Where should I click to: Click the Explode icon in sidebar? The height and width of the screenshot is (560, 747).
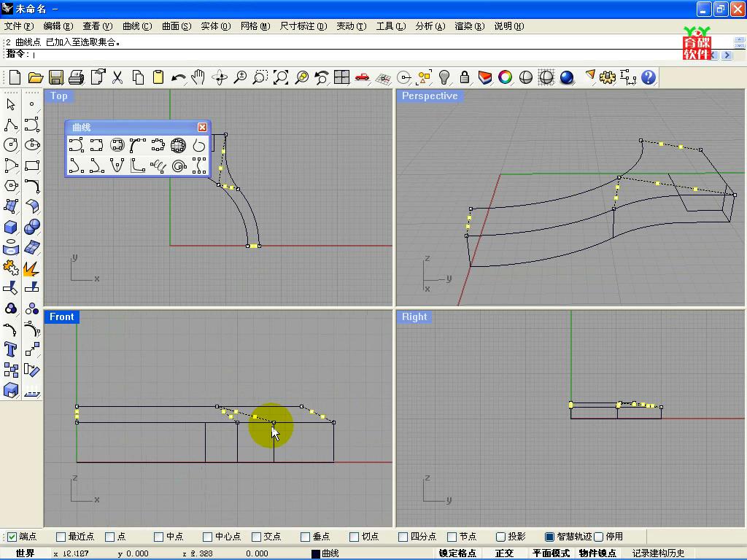(31, 268)
